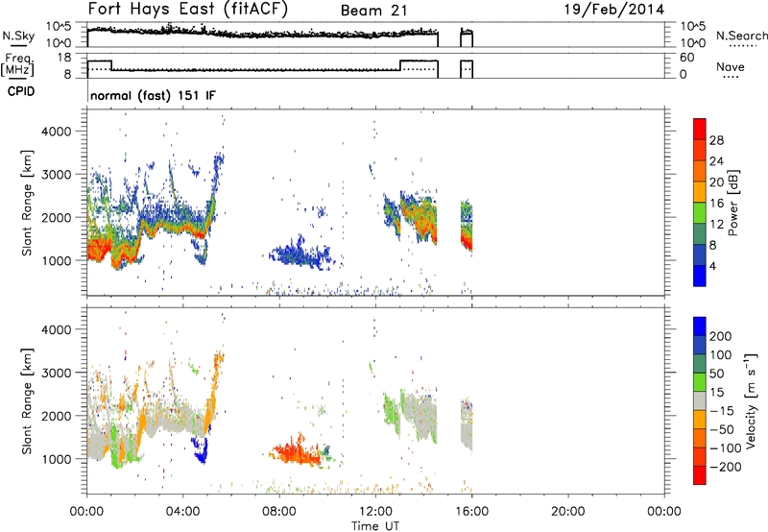Click the 'Fort Hays East (fitACF)' title
Viewport: 768px width, 532px height.
(188, 9)
